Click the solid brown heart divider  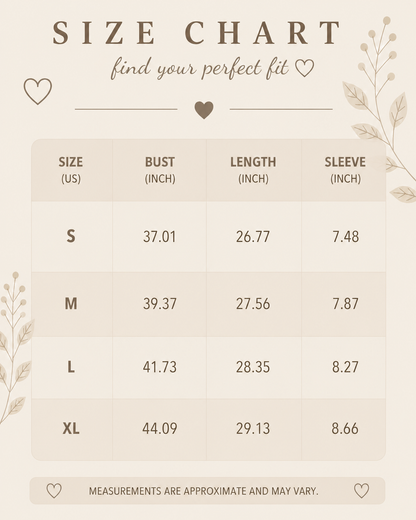(204, 110)
